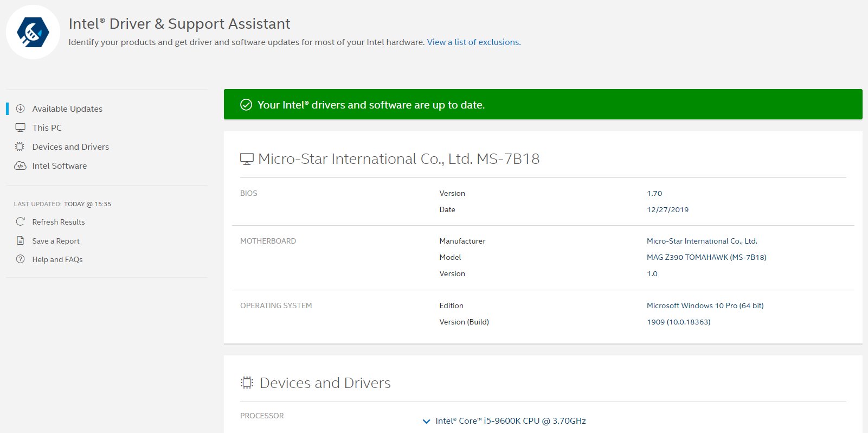The image size is (868, 433).
Task: Click the Available Updates download icon
Action: [21, 109]
